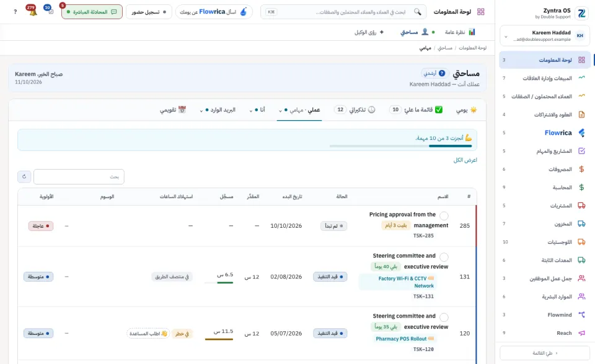Click the الأولوية column header

[46, 196]
